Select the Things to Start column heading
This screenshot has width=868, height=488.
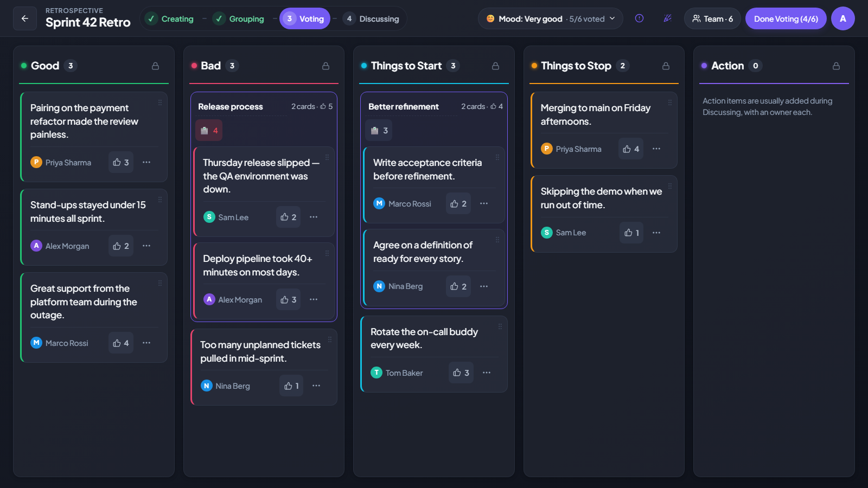click(406, 66)
